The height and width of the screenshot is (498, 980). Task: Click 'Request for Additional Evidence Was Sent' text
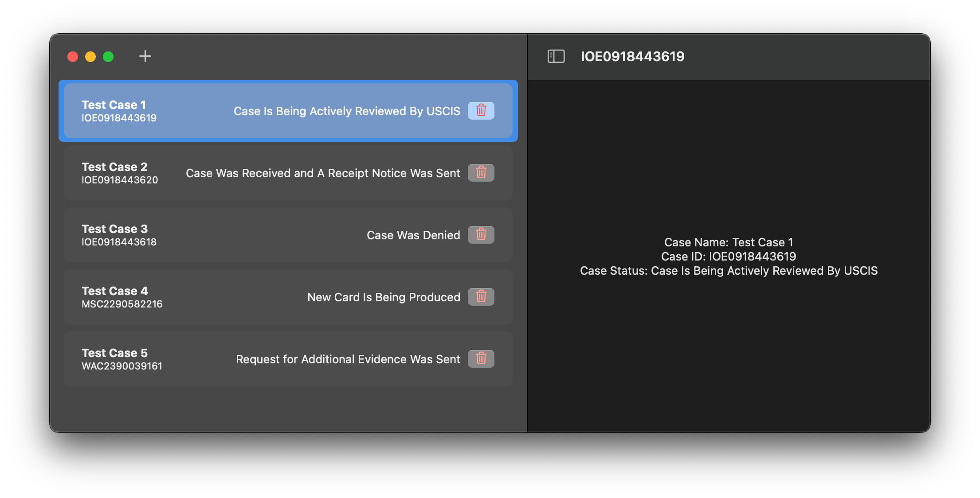[348, 359]
